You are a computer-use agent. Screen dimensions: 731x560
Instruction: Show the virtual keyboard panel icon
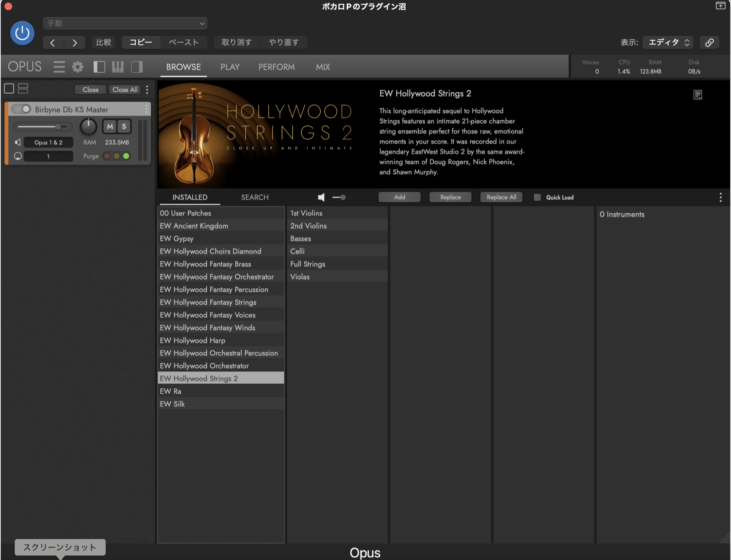(118, 67)
